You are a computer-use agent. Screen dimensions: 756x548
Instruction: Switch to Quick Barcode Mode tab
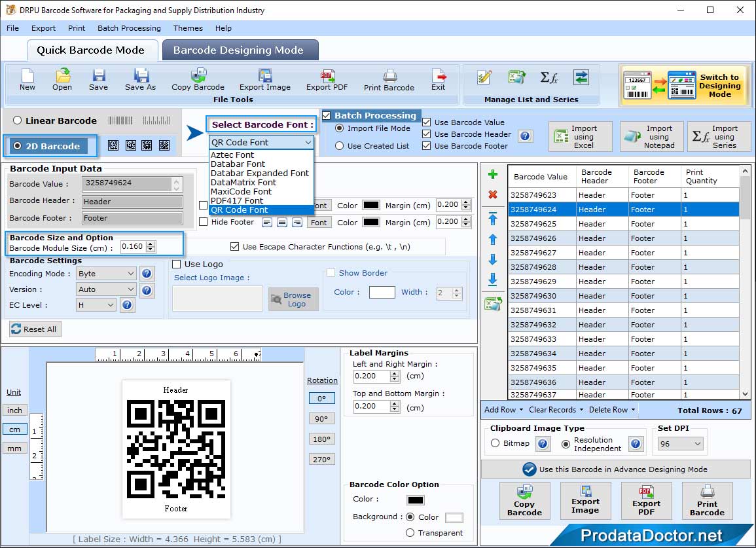click(x=92, y=50)
